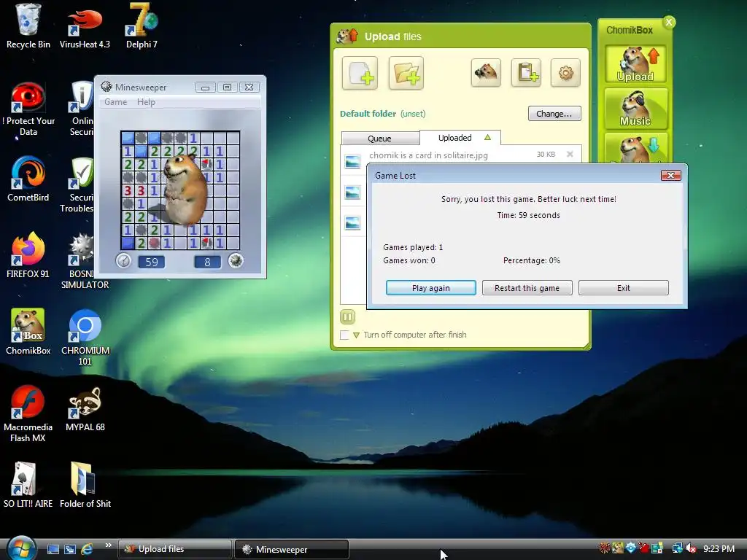Screen dimensions: 747x560
Task: Click Show Desktop quick launch icon
Action: click(53, 549)
